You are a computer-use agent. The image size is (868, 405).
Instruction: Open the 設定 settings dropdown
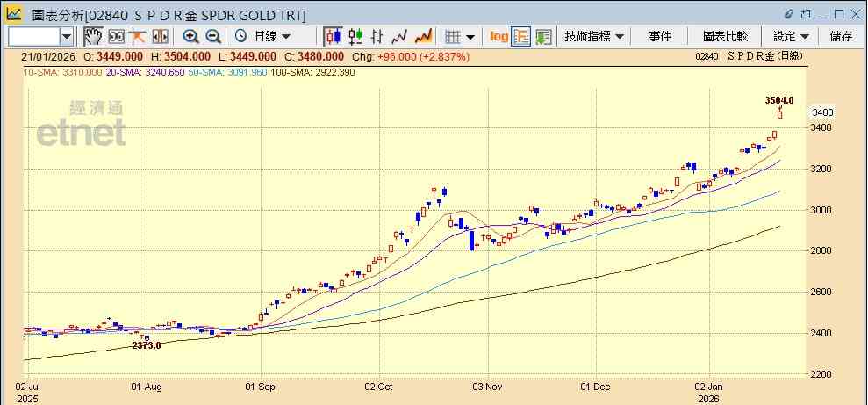(791, 37)
